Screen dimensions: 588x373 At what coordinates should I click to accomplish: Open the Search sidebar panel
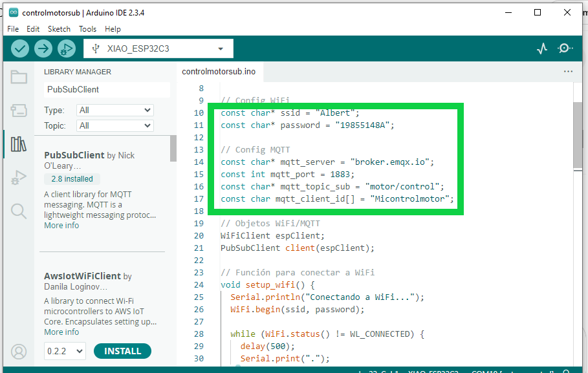pos(19,211)
